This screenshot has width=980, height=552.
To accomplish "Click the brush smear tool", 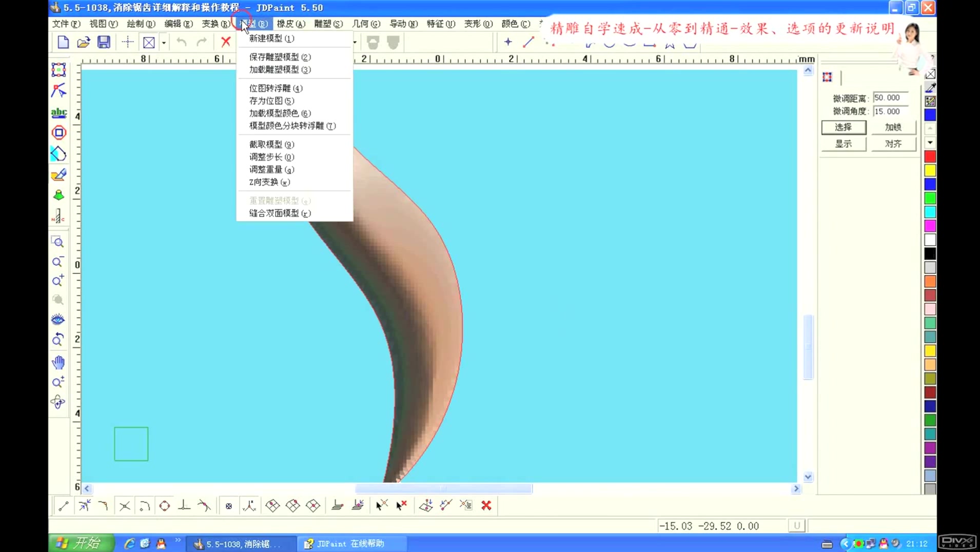I will pyautogui.click(x=58, y=174).
